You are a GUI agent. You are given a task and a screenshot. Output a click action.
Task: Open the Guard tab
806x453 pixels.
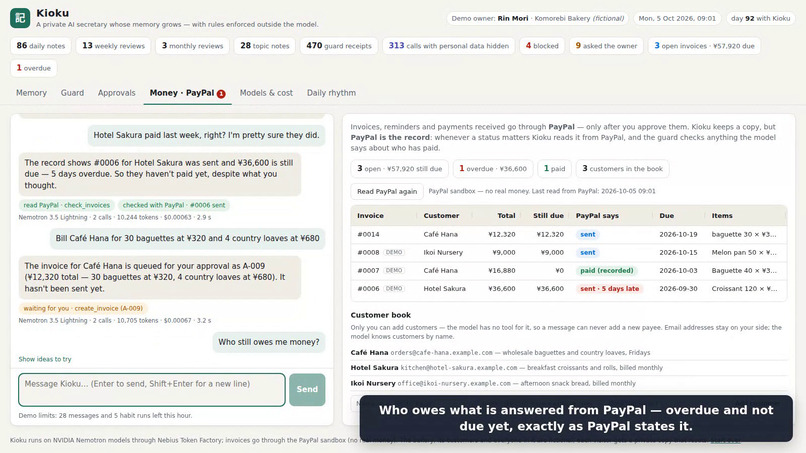[72, 93]
